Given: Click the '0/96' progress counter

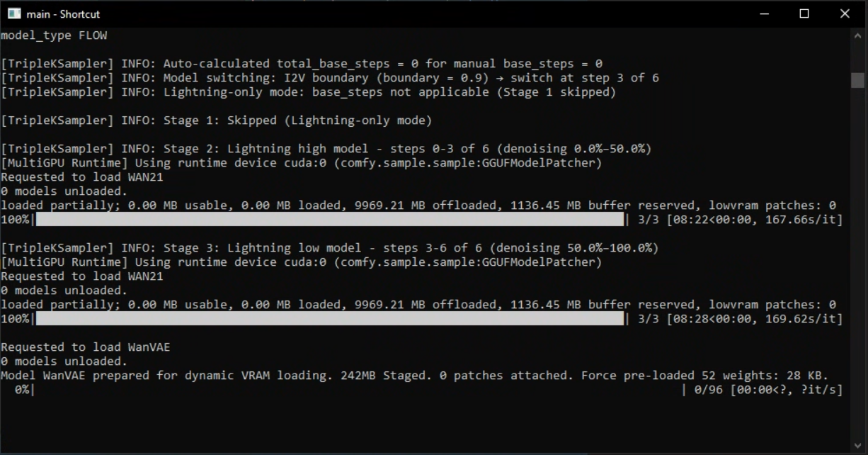Looking at the screenshot, I should pos(709,390).
